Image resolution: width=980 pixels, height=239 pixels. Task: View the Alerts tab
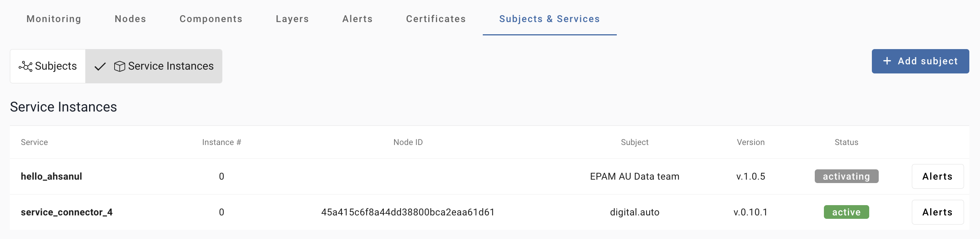357,19
